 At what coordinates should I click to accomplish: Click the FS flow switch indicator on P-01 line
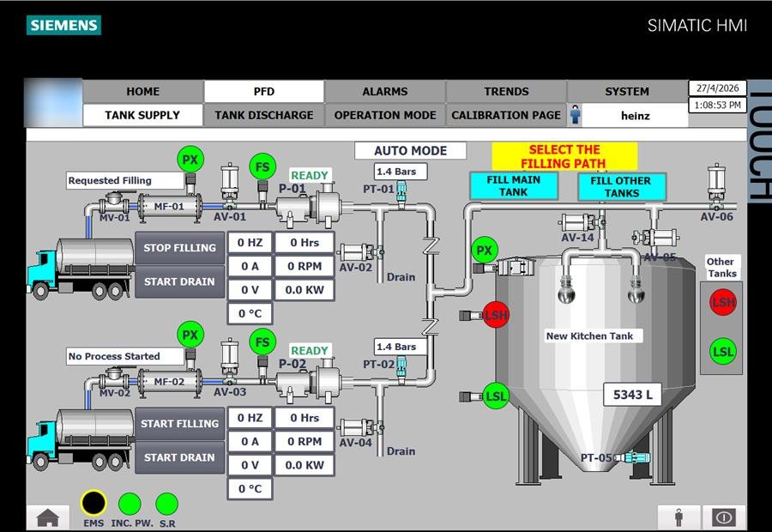[x=262, y=166]
